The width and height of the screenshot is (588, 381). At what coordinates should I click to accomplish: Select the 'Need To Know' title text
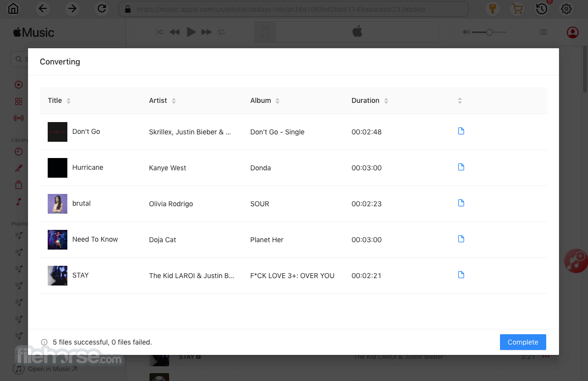[95, 239]
